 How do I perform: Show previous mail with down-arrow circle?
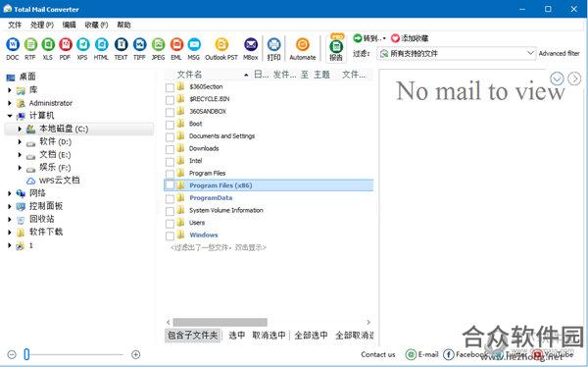pos(557,79)
